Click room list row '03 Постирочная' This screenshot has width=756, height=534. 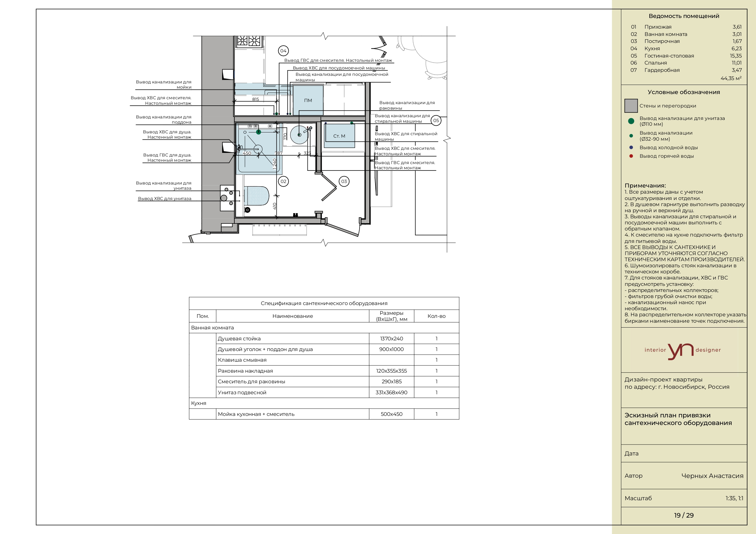point(686,41)
